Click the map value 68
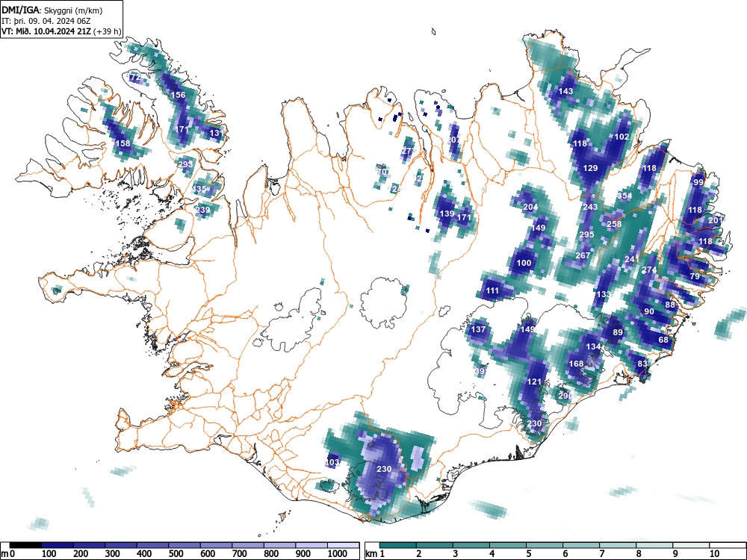747x560 pixels. tap(663, 340)
